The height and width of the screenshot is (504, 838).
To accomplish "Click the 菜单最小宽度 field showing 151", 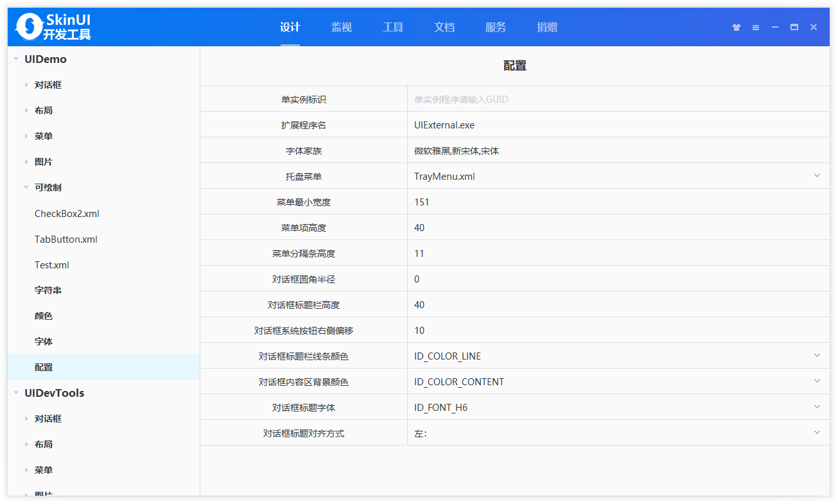I will click(x=618, y=202).
